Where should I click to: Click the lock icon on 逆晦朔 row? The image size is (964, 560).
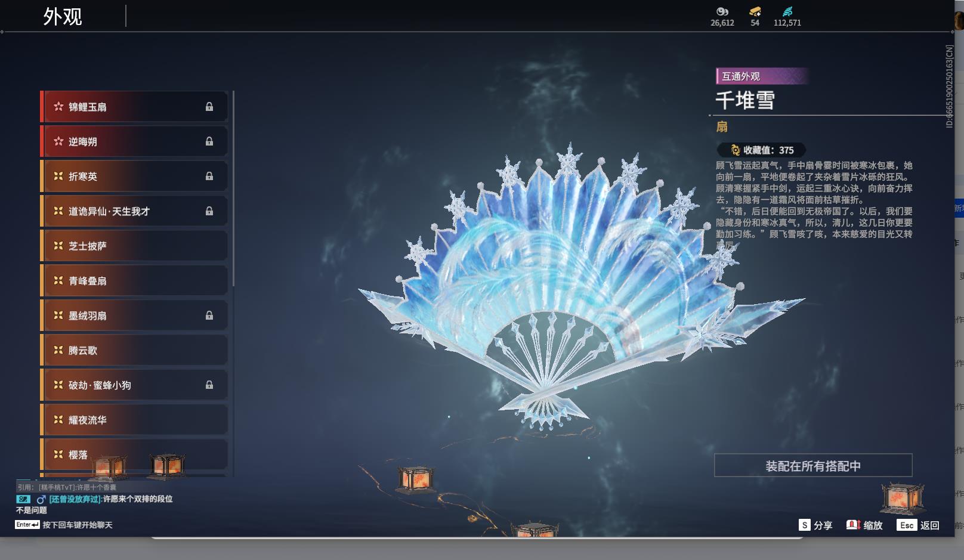209,141
